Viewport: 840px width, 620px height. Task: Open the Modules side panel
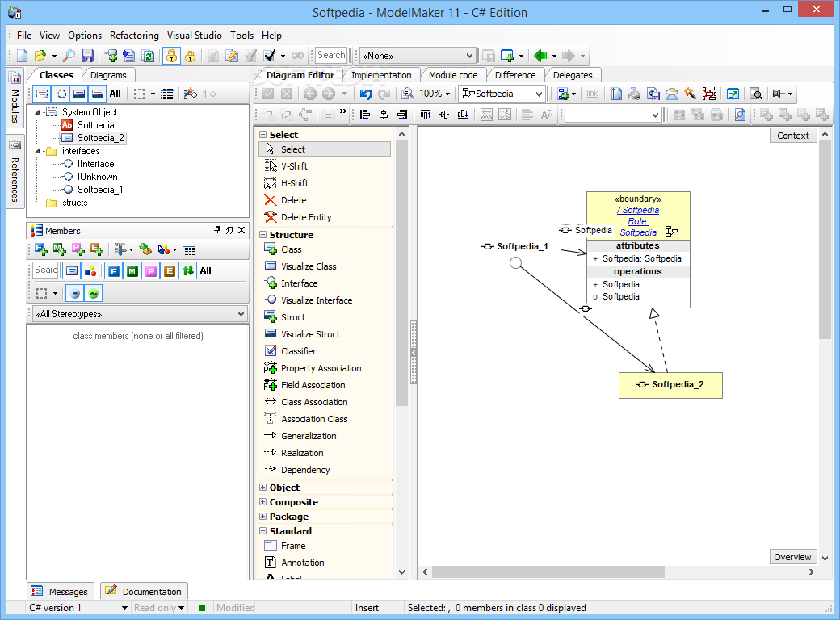click(x=15, y=98)
